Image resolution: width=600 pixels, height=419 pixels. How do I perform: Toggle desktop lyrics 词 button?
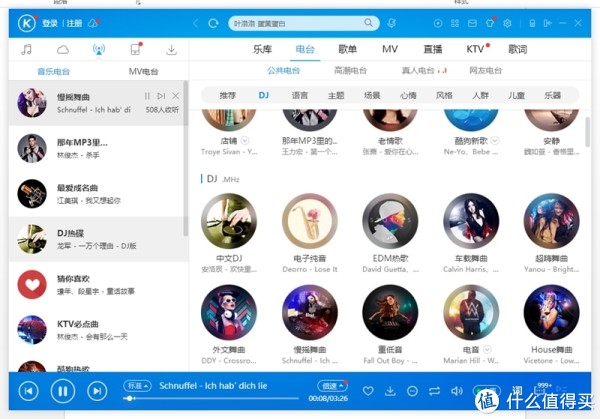(x=517, y=390)
